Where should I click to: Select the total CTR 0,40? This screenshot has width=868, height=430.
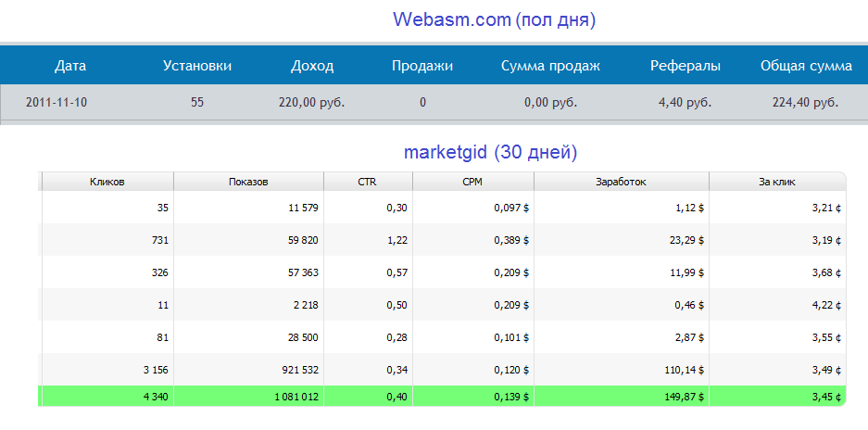(398, 397)
